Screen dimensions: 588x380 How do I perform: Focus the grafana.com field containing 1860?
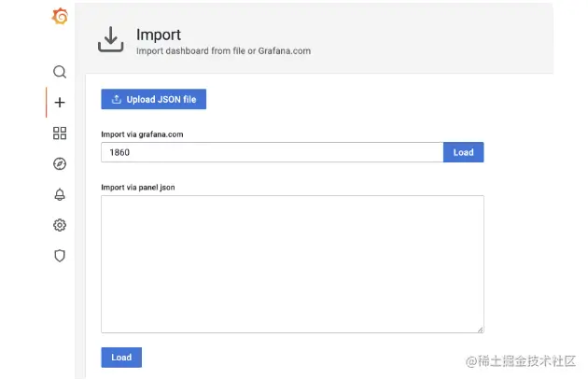pyautogui.click(x=272, y=152)
